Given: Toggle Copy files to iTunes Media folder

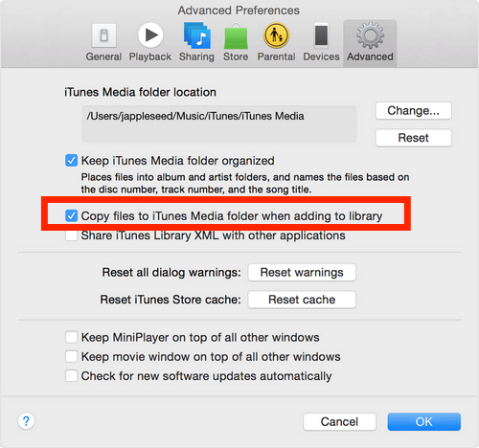Looking at the screenshot, I should tap(71, 216).
